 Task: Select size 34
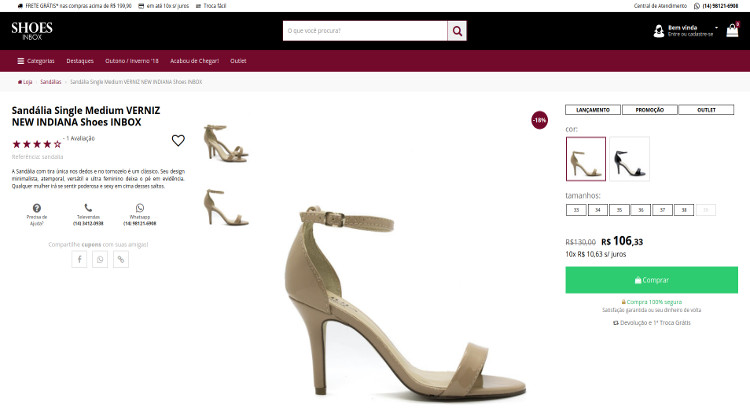tap(598, 210)
